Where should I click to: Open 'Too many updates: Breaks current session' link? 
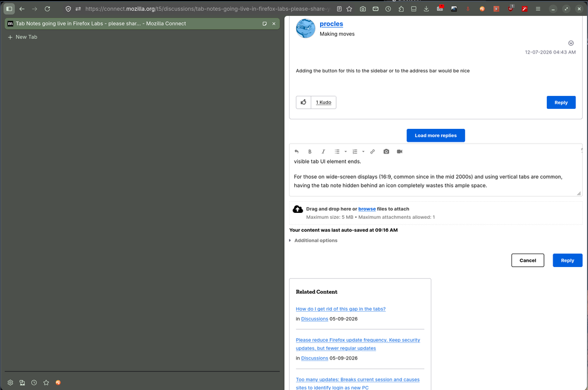tap(357, 384)
